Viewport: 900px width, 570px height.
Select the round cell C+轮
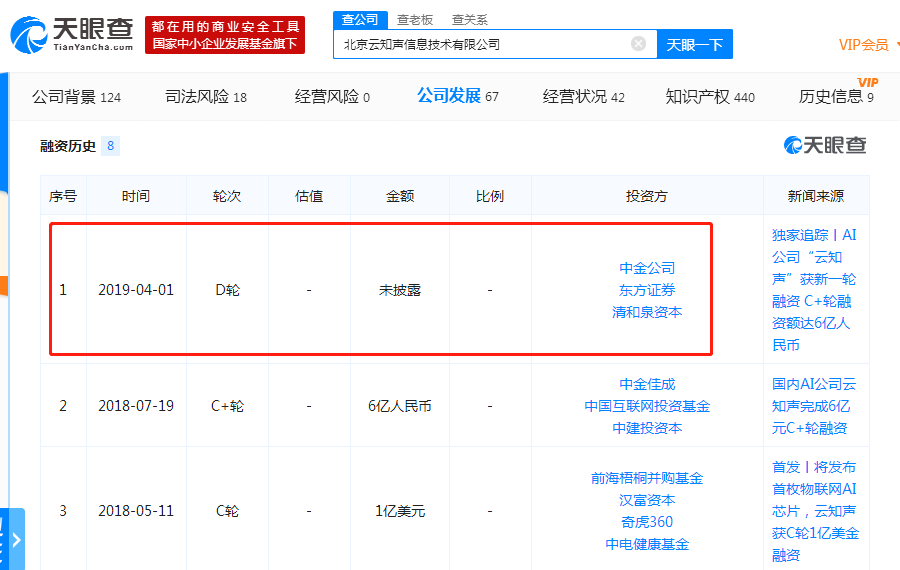(x=227, y=406)
